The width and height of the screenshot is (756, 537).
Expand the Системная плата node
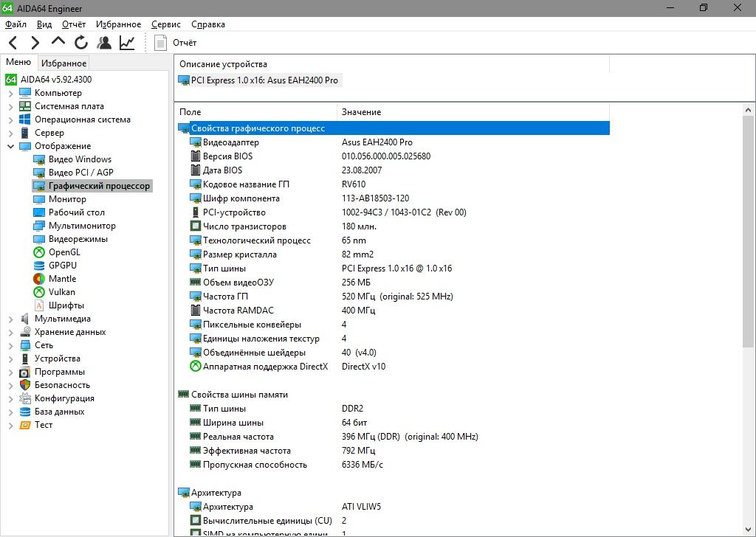click(10, 106)
